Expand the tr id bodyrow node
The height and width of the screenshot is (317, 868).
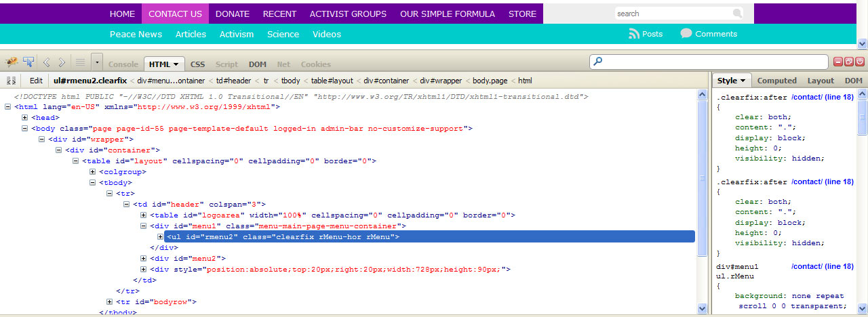110,302
